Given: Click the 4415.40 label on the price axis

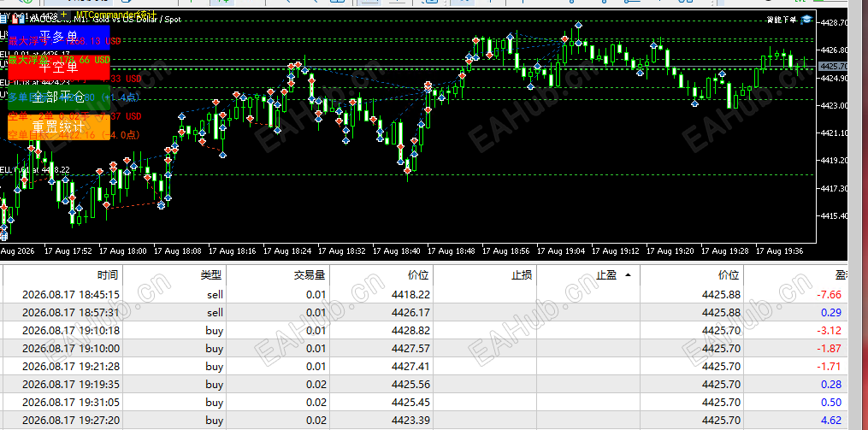Looking at the screenshot, I should point(835,215).
